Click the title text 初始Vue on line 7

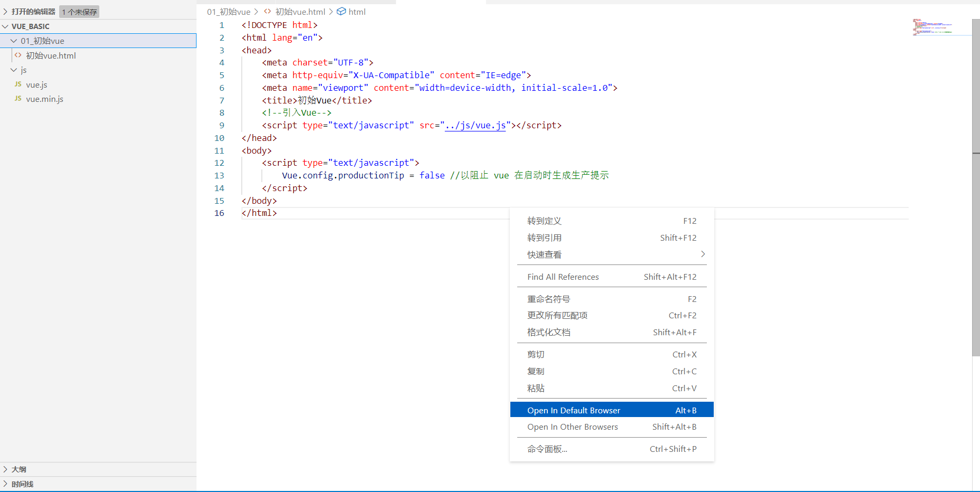coord(315,100)
